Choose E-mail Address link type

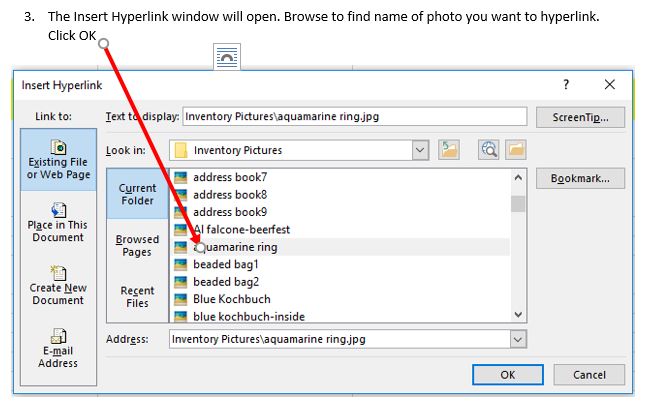coord(57,348)
